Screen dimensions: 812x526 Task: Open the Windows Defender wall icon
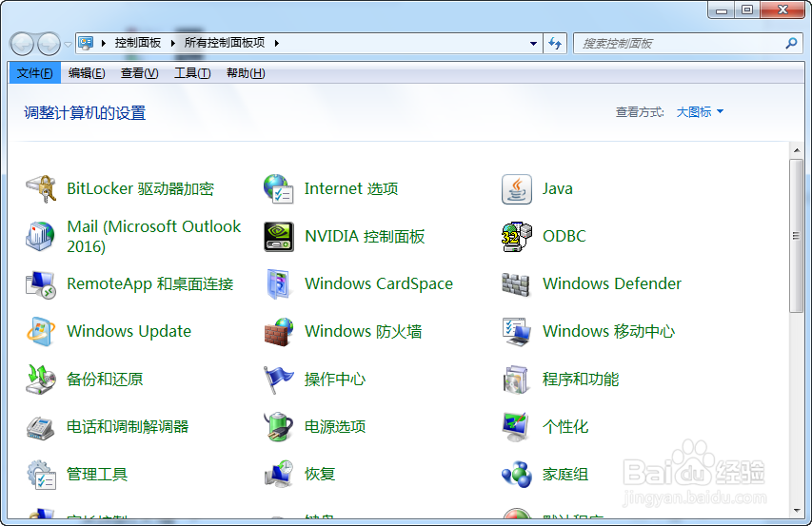tap(516, 284)
